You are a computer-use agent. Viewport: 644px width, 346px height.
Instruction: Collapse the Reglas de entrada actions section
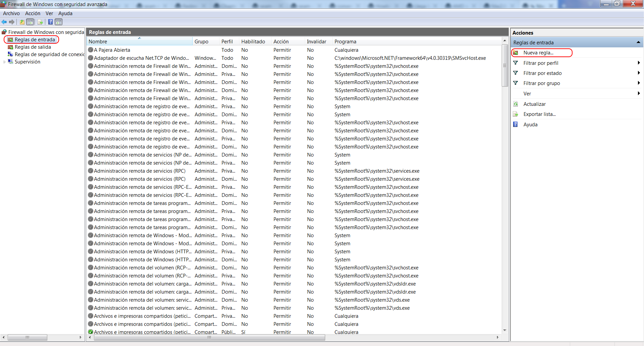click(x=638, y=42)
